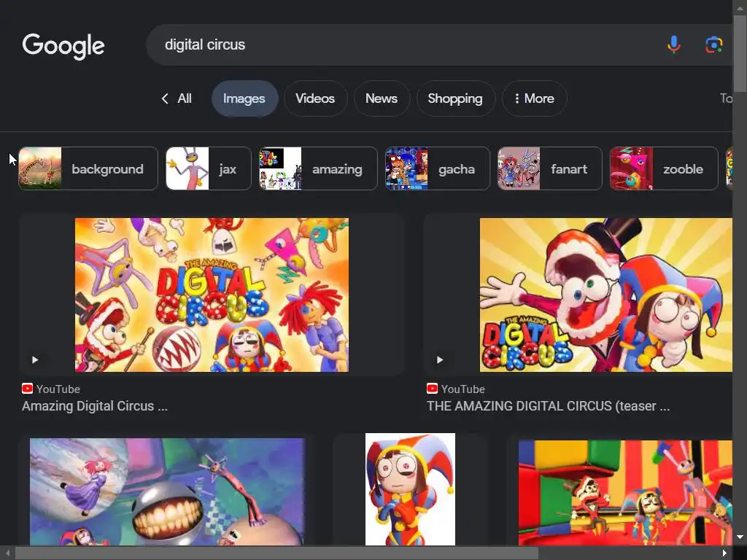
Task: Click the vertical scrollbar up arrow
Action: [x=740, y=7]
